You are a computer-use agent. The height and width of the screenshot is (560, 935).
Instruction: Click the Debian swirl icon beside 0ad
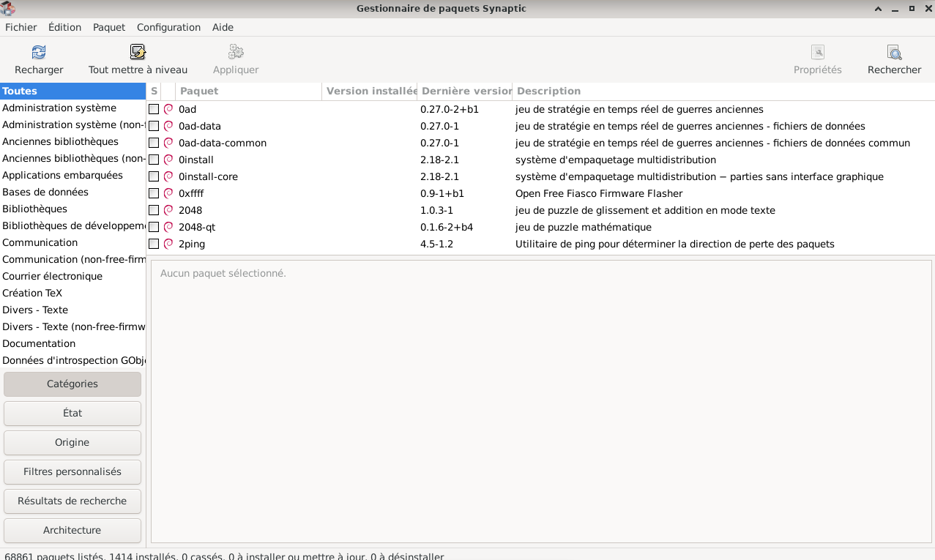coord(168,109)
